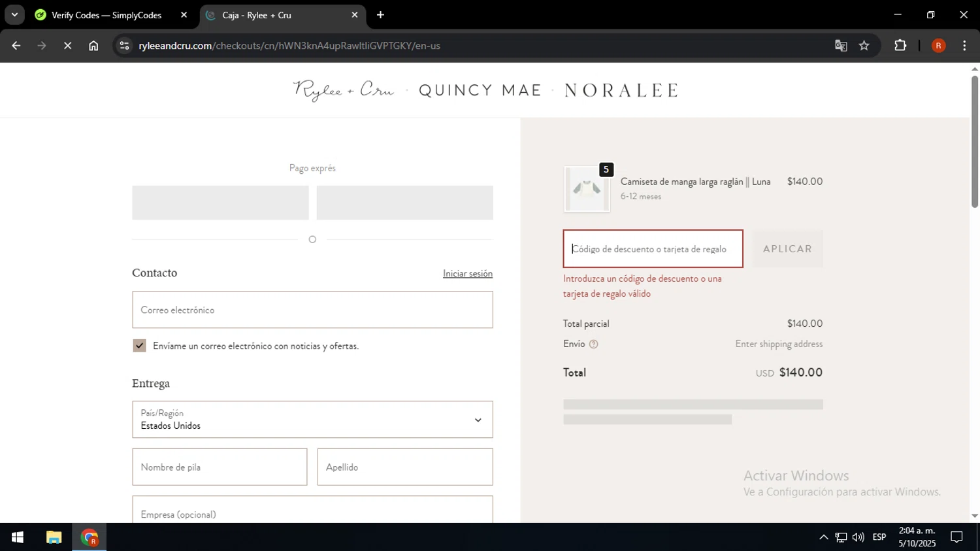
Task: Click the Total parcial label
Action: 586,324
